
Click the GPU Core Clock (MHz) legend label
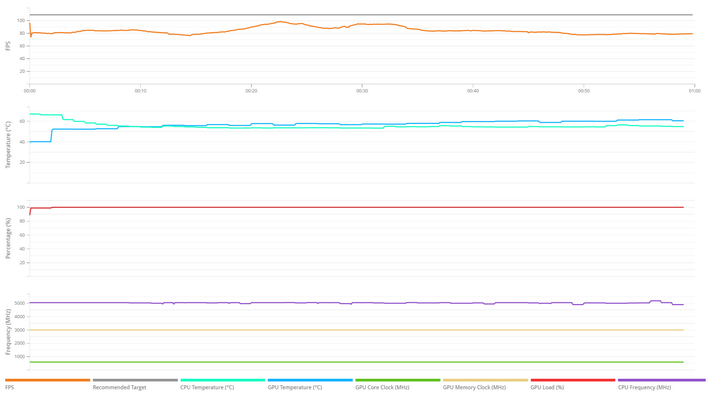coord(382,387)
